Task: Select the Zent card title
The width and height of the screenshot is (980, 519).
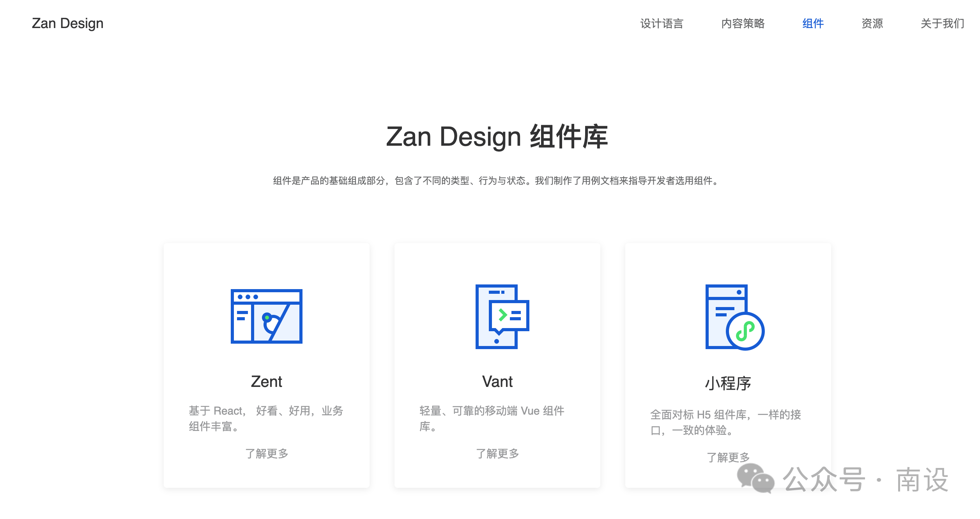Action: 267,381
